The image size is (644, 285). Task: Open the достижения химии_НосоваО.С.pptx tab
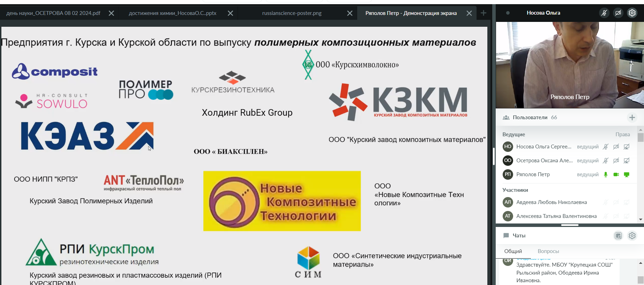[173, 13]
